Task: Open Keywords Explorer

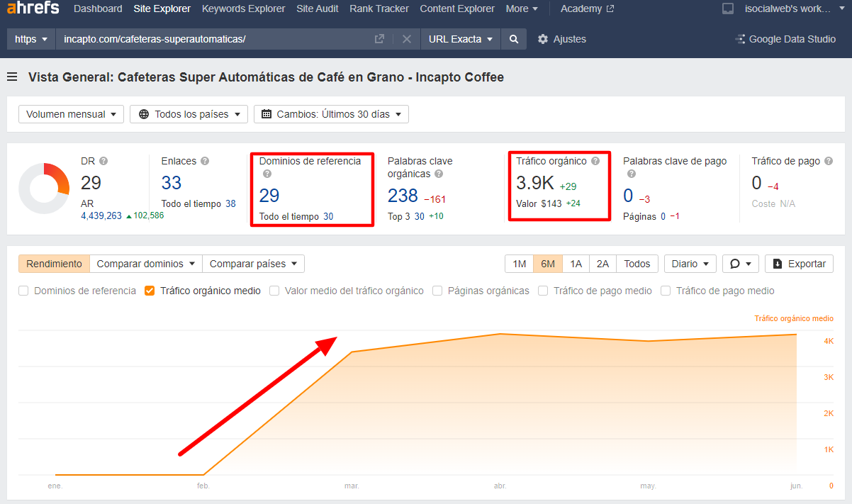Action: point(243,9)
